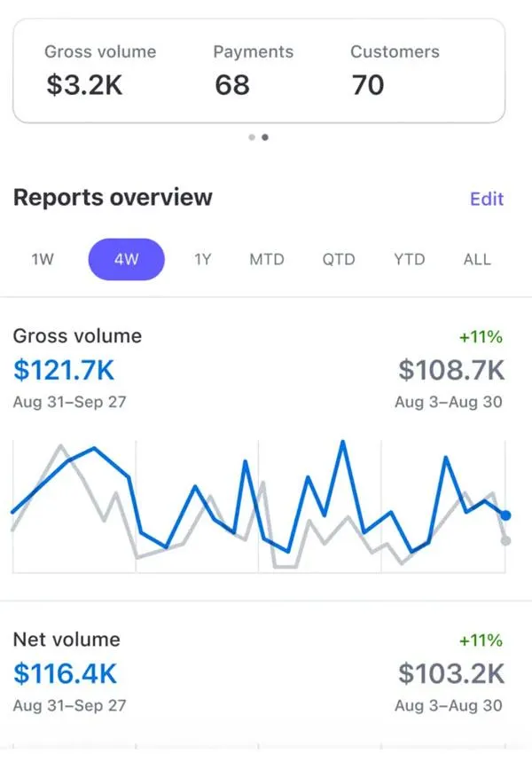Viewport: 532px width, 762px height.
Task: Tap the Net volume heading
Action: click(x=66, y=640)
